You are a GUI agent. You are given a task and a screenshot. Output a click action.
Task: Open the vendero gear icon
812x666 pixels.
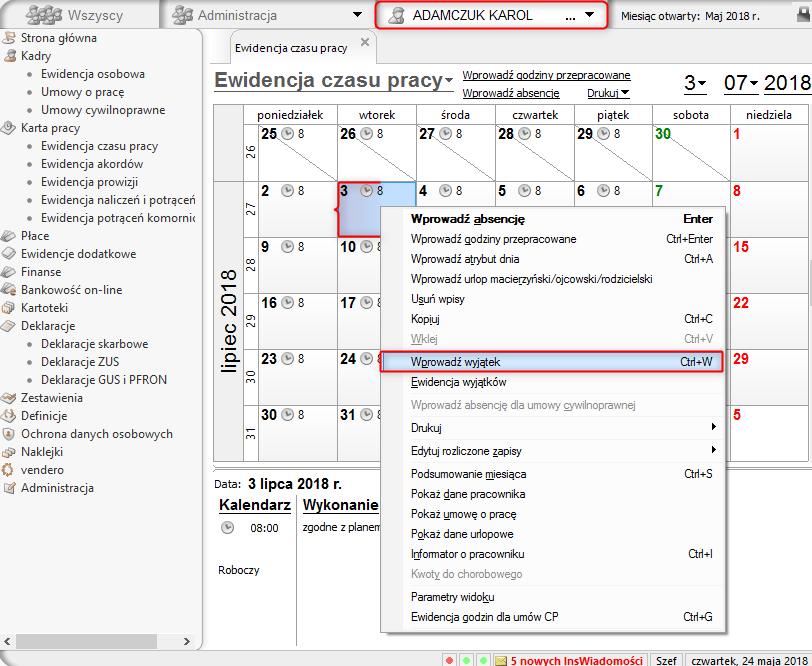(7, 470)
